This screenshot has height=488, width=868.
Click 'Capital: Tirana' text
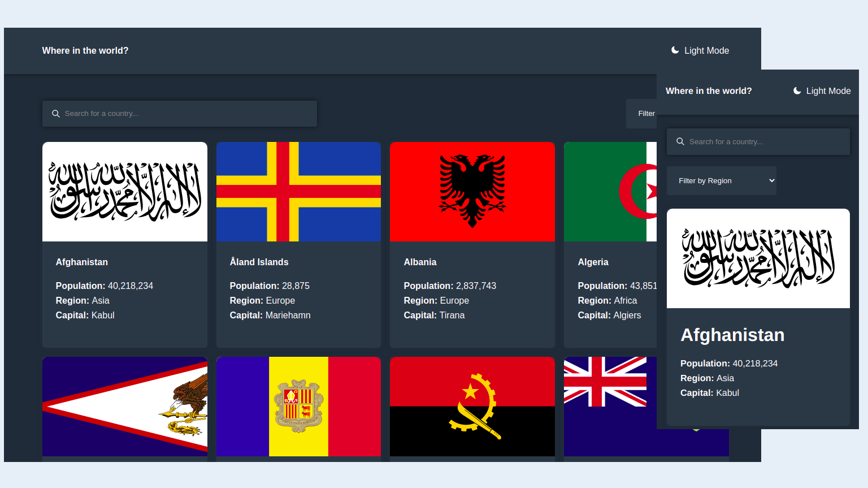click(434, 316)
